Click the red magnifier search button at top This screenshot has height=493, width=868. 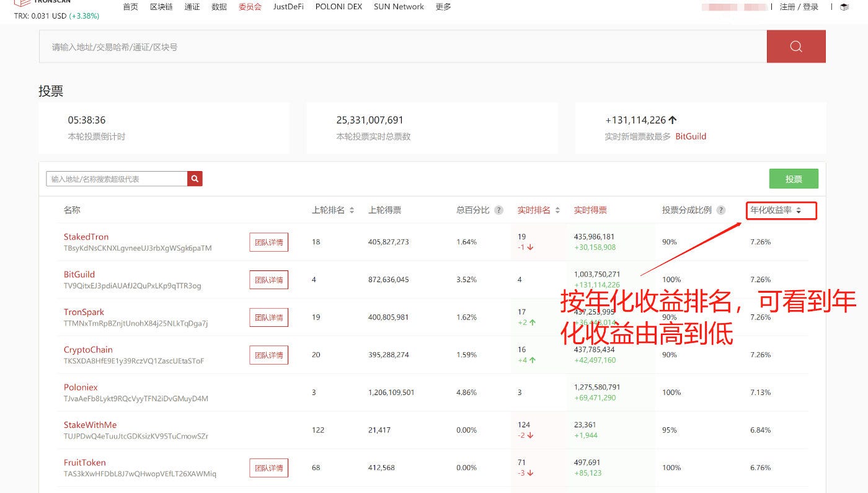(796, 47)
